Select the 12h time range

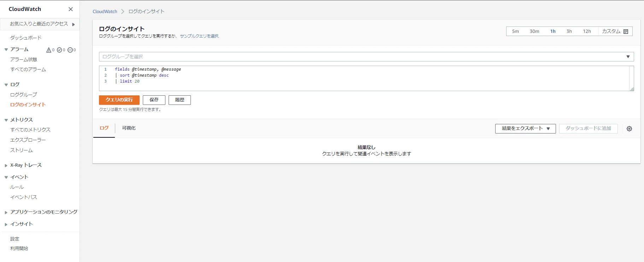[x=587, y=31]
